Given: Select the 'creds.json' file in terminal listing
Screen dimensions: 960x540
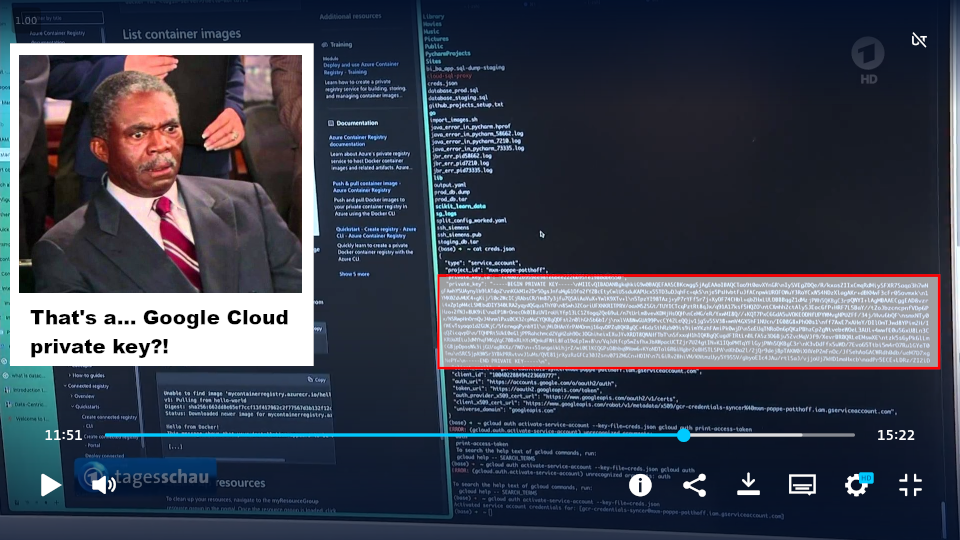Looking at the screenshot, I should pos(442,83).
